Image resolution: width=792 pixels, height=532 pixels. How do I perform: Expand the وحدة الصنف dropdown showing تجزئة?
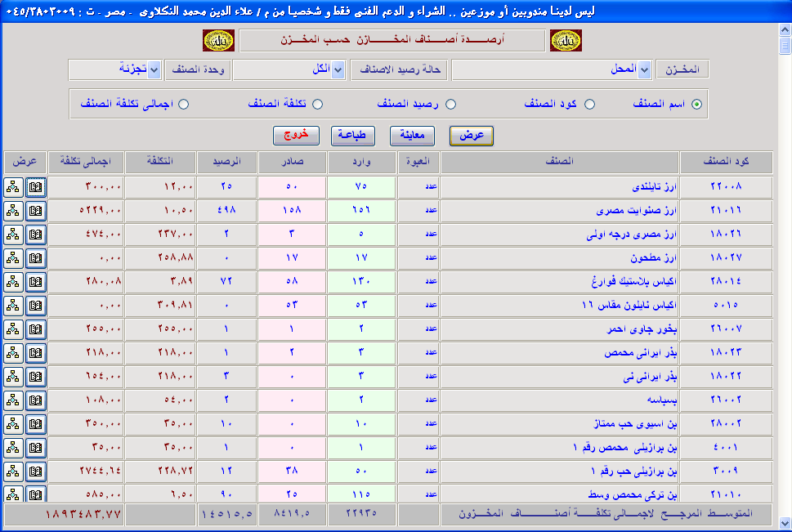click(154, 69)
